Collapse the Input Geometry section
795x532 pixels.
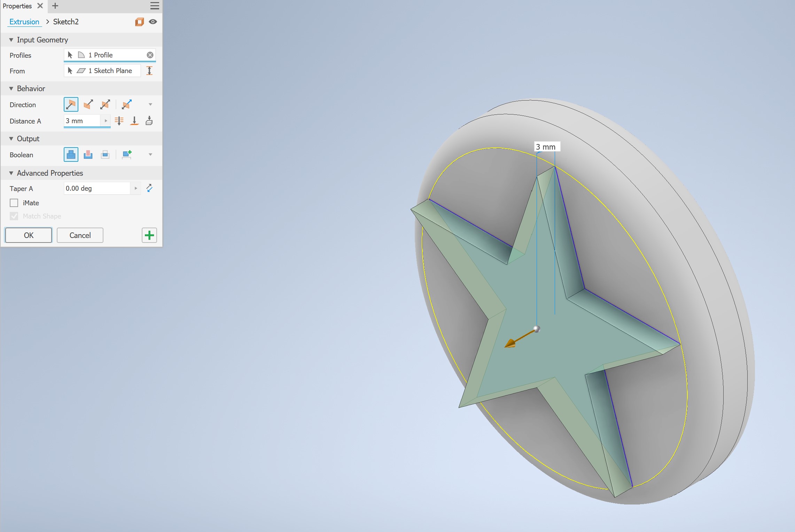[11, 40]
